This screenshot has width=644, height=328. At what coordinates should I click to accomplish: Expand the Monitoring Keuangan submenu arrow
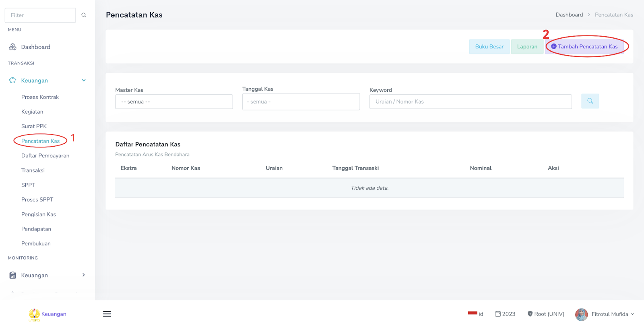pyautogui.click(x=84, y=275)
